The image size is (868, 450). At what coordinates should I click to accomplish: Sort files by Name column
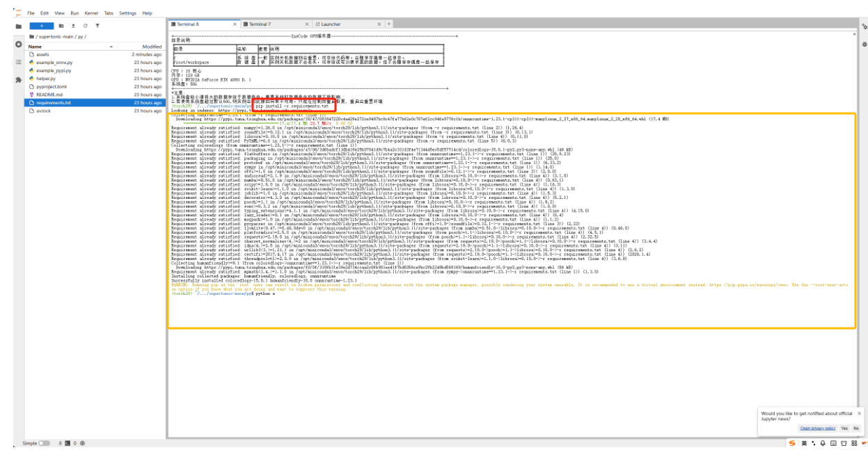coord(70,47)
